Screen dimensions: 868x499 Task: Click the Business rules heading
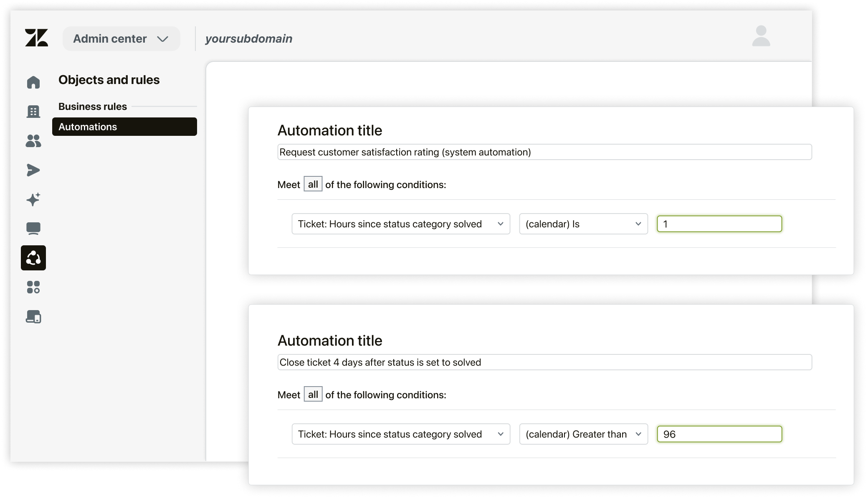pos(93,106)
